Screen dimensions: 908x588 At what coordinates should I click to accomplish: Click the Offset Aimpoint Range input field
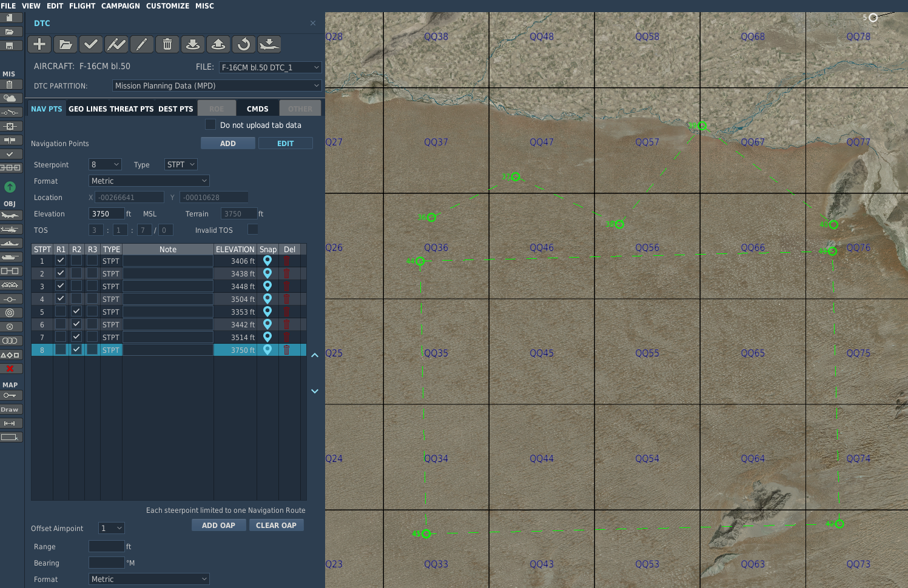pos(106,546)
